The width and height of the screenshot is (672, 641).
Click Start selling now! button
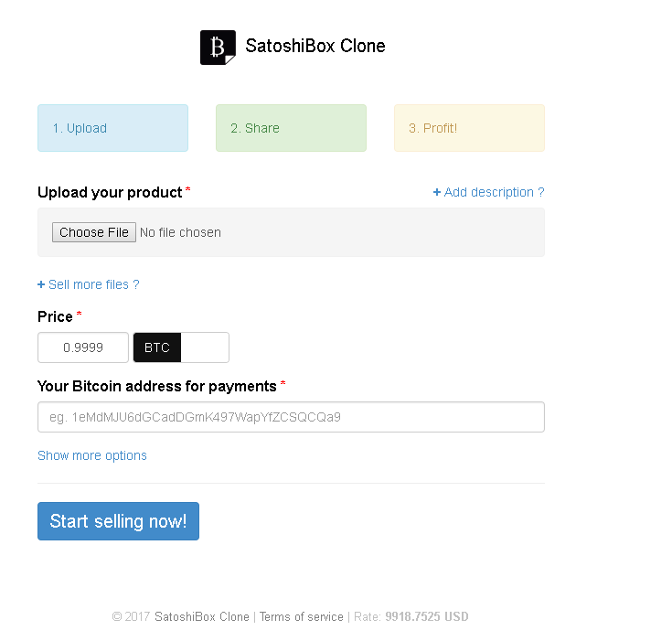118,521
